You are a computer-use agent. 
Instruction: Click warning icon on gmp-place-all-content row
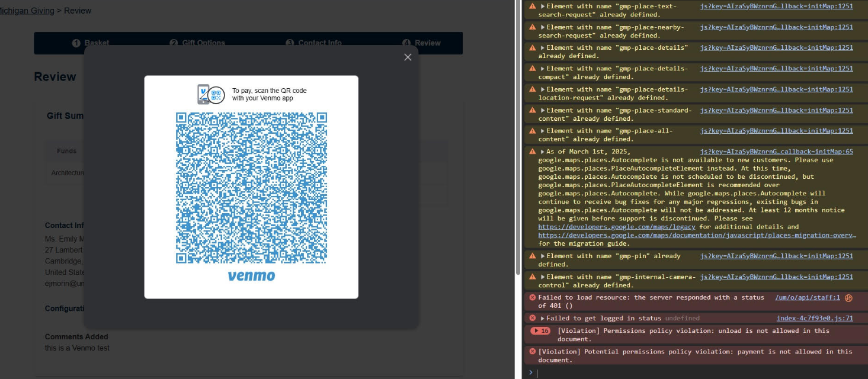point(533,130)
